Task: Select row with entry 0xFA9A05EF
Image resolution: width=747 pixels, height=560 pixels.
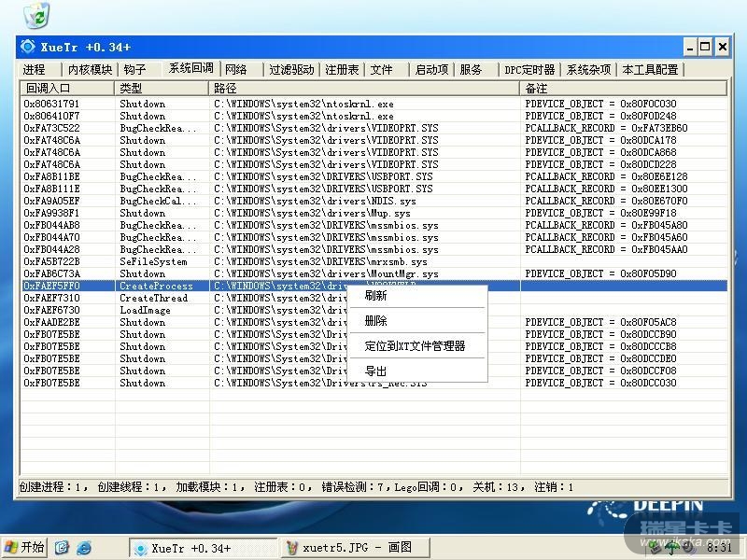Action: [374, 201]
